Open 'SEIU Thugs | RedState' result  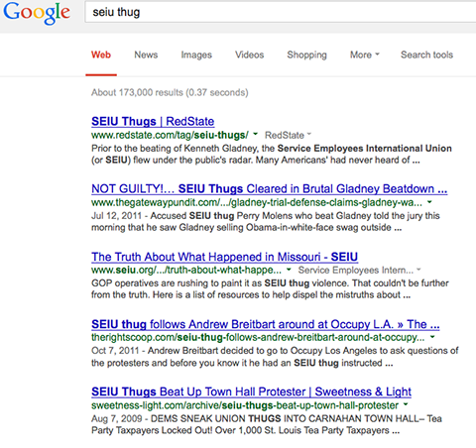[x=153, y=121]
